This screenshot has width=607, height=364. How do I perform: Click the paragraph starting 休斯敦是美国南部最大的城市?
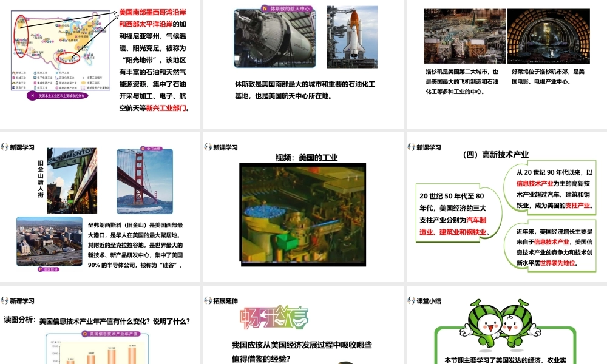305,90
